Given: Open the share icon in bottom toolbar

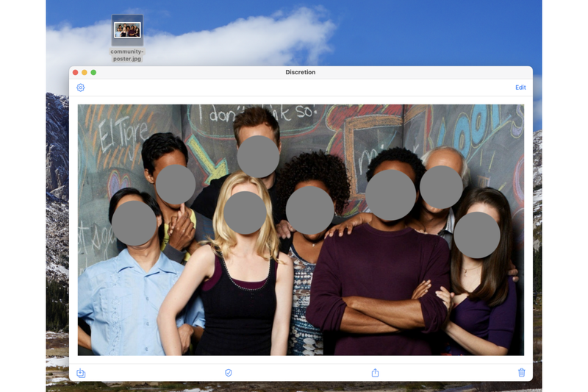Looking at the screenshot, I should [x=375, y=373].
